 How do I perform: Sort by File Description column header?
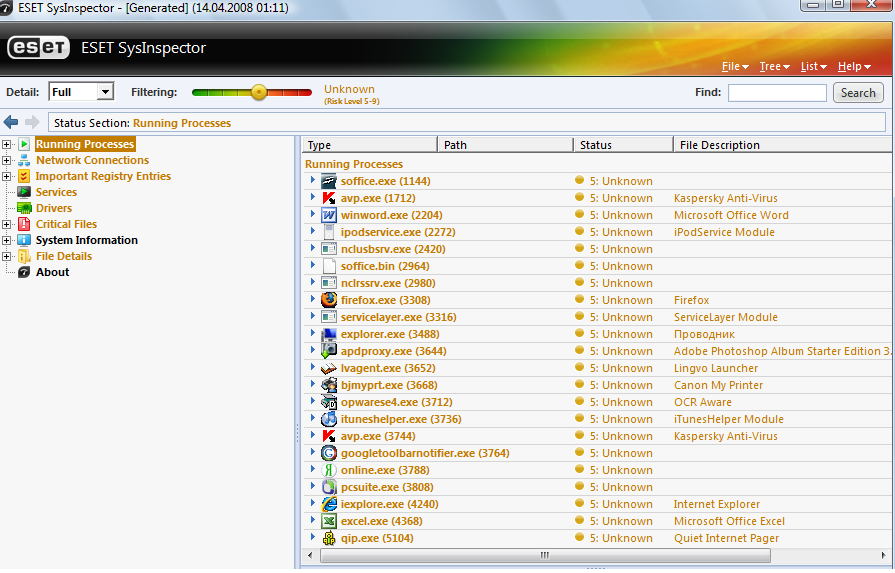784,145
